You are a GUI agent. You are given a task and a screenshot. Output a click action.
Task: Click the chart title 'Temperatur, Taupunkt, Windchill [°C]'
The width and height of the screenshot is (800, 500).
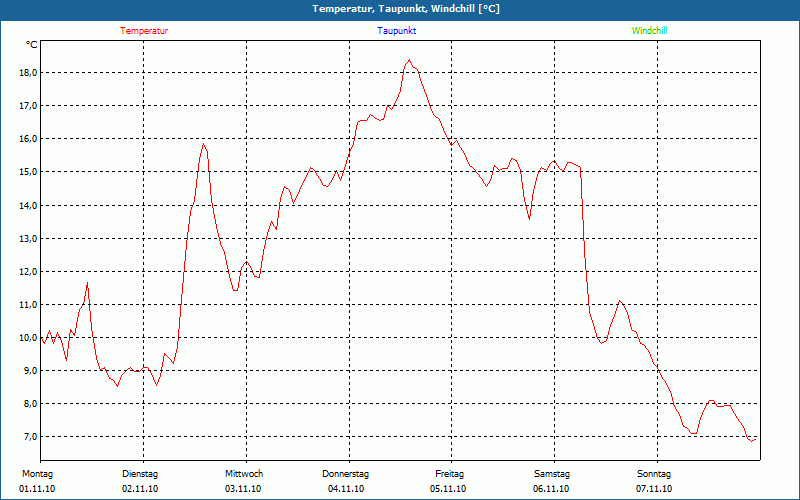click(406, 9)
